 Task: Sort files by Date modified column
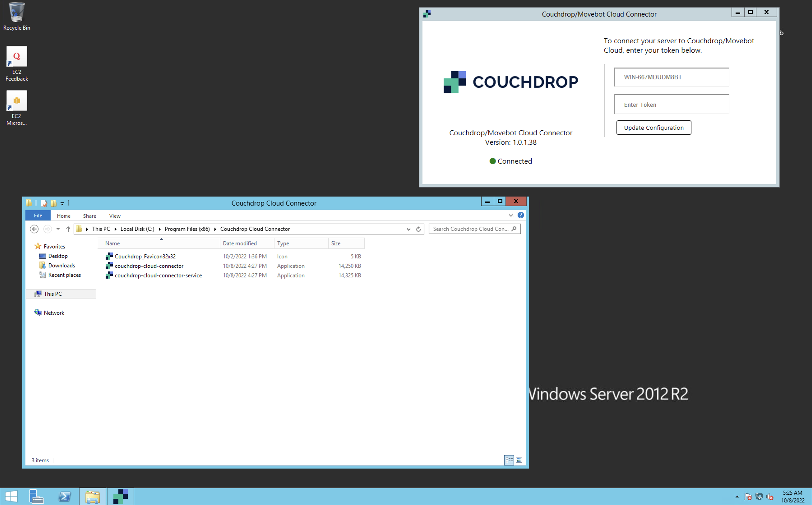click(x=247, y=243)
